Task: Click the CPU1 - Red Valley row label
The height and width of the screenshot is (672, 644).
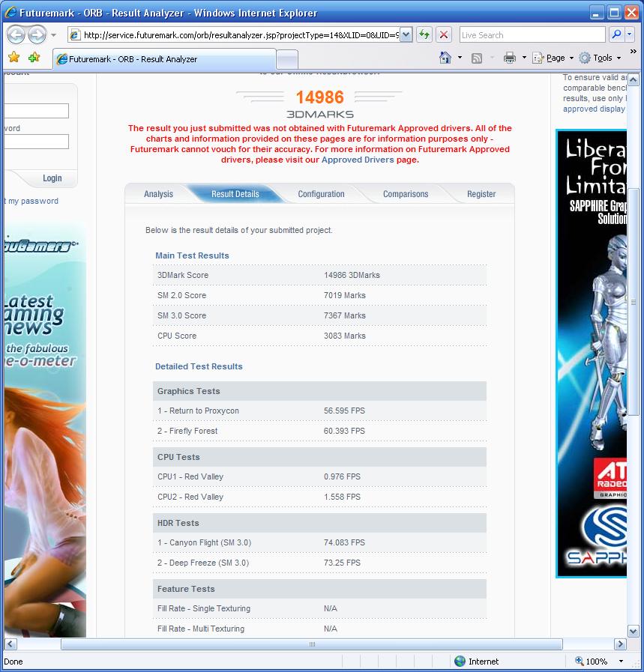Action: tap(190, 476)
